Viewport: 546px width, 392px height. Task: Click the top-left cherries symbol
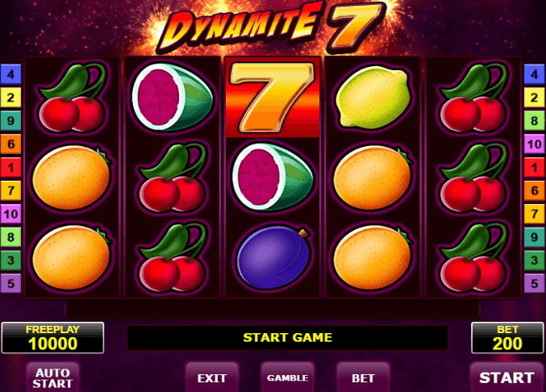tap(72, 98)
